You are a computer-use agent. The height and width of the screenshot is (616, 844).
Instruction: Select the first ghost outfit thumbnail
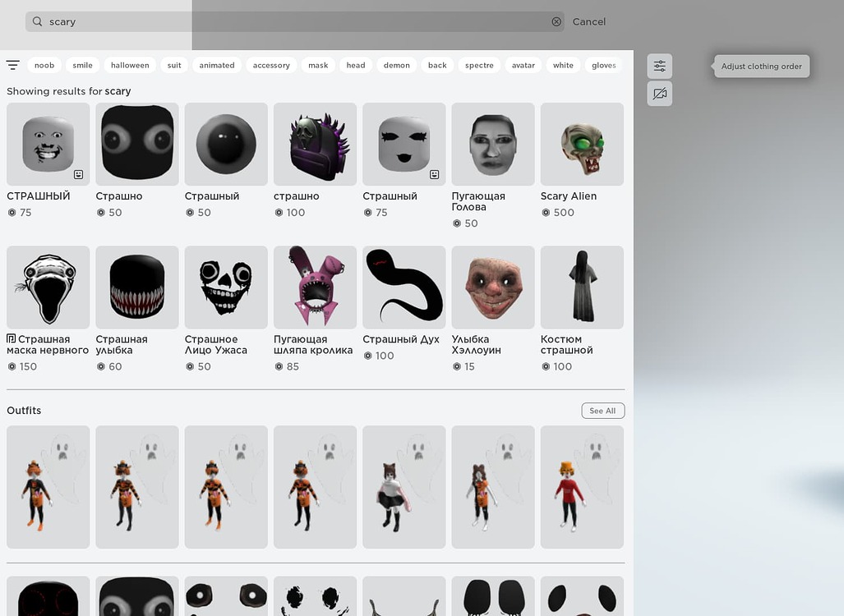click(48, 486)
